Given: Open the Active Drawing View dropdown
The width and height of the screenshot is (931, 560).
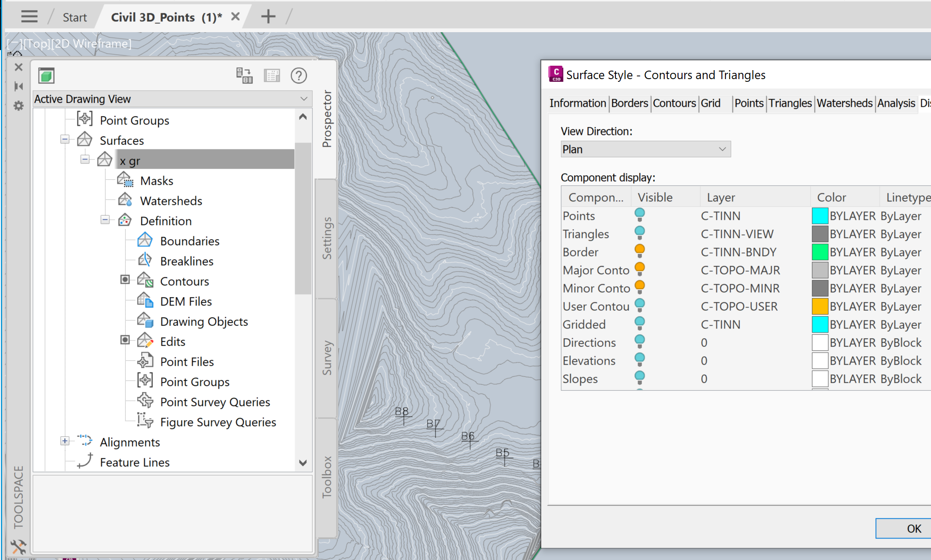Looking at the screenshot, I should (x=304, y=98).
